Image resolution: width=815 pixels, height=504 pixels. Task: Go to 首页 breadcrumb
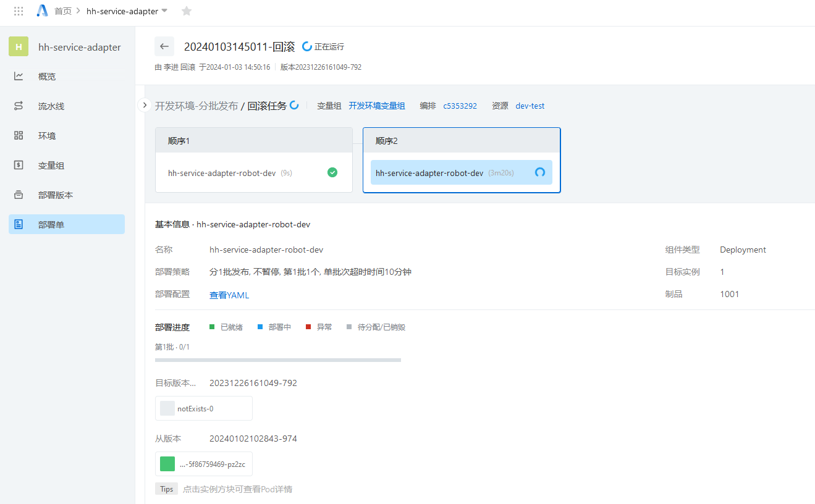[x=63, y=11]
